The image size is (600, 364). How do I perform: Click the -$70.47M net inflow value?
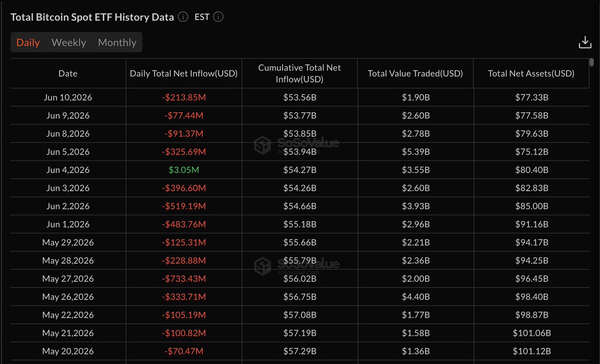(x=183, y=351)
